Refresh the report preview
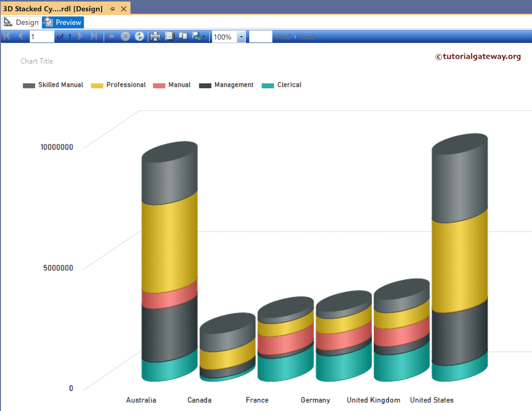The image size is (532, 411). [140, 36]
